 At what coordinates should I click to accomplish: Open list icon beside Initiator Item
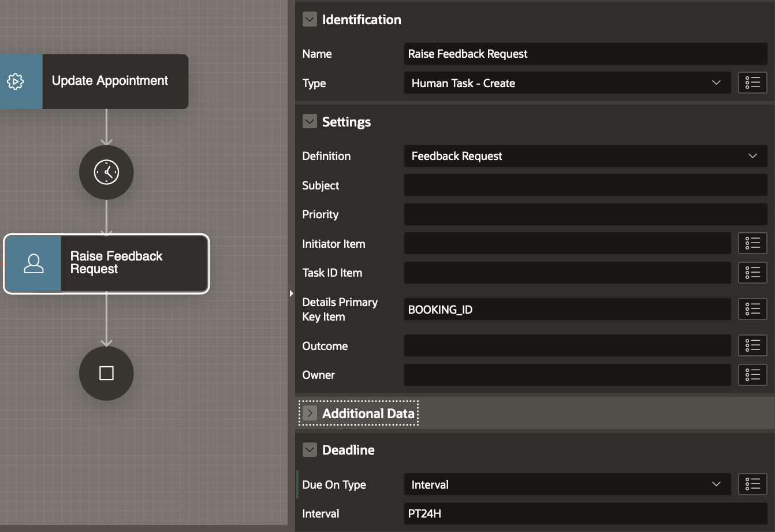pyautogui.click(x=752, y=244)
